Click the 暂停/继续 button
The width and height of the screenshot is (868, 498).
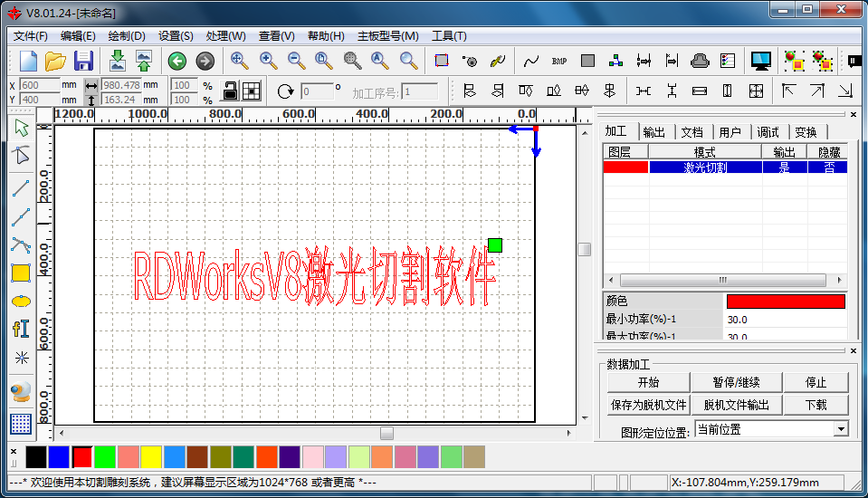[736, 382]
